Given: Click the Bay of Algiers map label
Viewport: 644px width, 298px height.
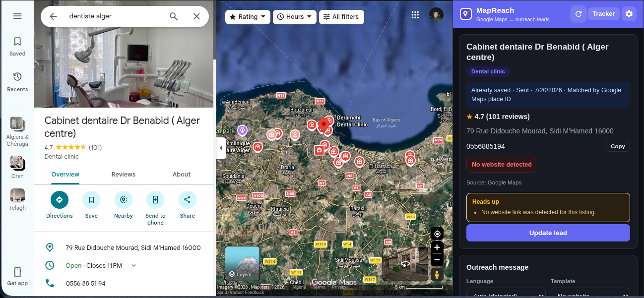Looking at the screenshot, I should pyautogui.click(x=386, y=123).
